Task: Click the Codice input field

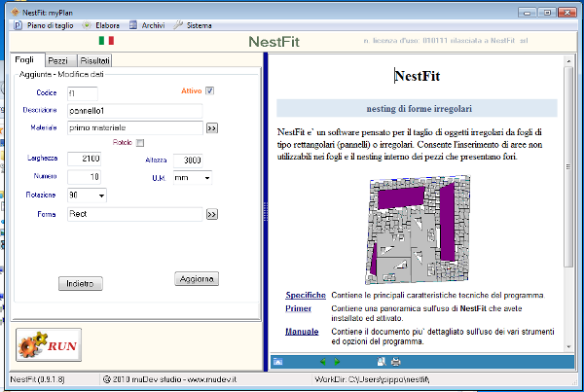Action: pos(83,93)
